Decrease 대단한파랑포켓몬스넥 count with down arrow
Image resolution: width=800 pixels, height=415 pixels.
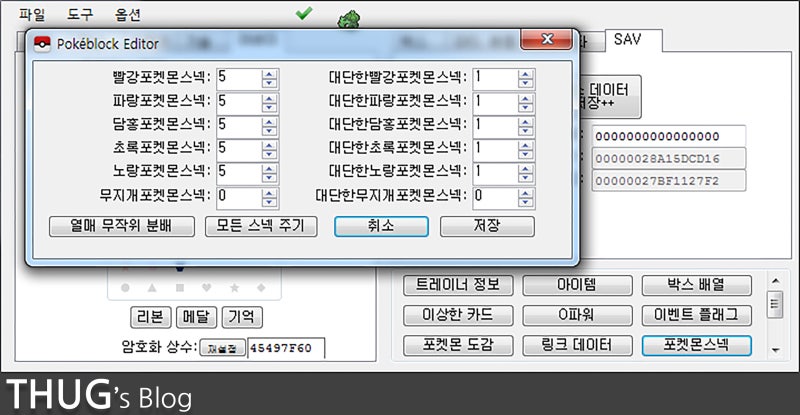click(525, 107)
